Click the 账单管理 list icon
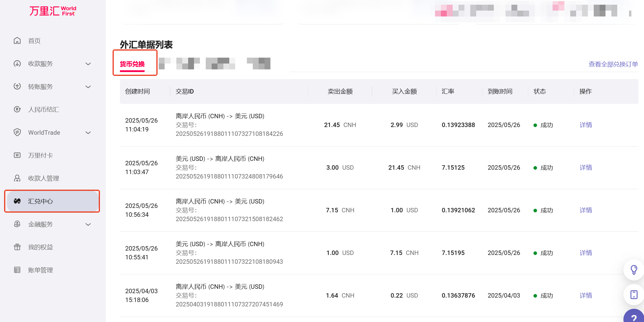 (17, 270)
